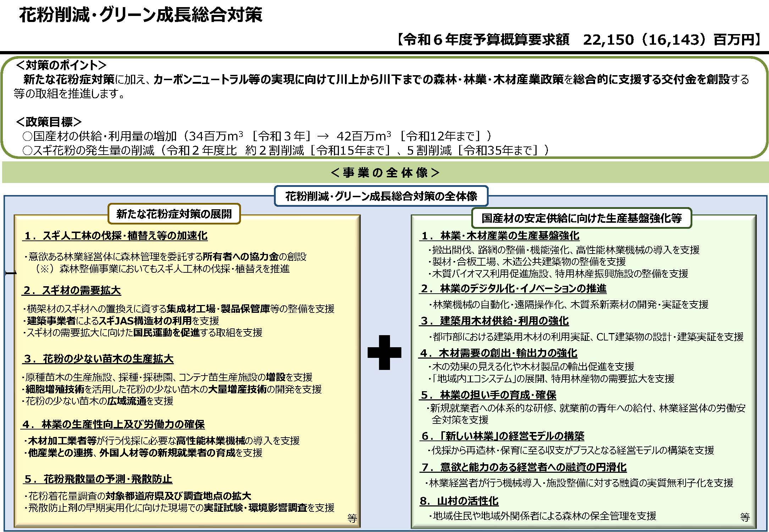Select heading ３．建築用木材供給・利用の強化

(494, 321)
